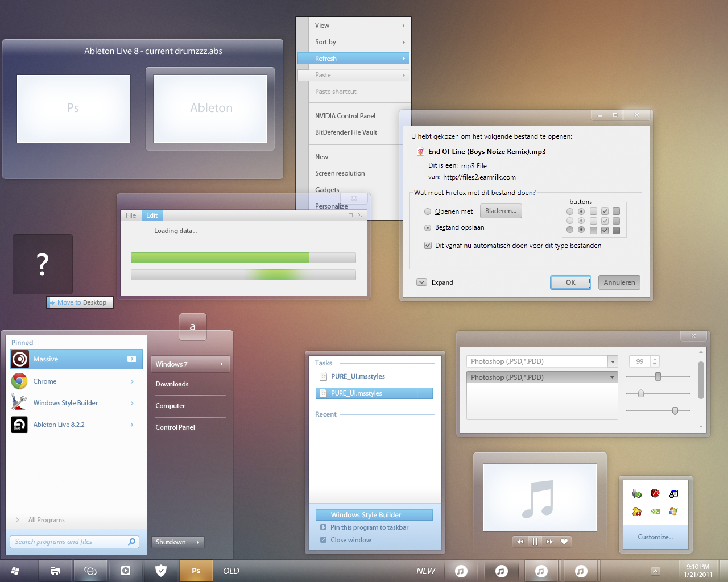
Task: Pause playback in the music thumbnail
Action: (x=535, y=542)
